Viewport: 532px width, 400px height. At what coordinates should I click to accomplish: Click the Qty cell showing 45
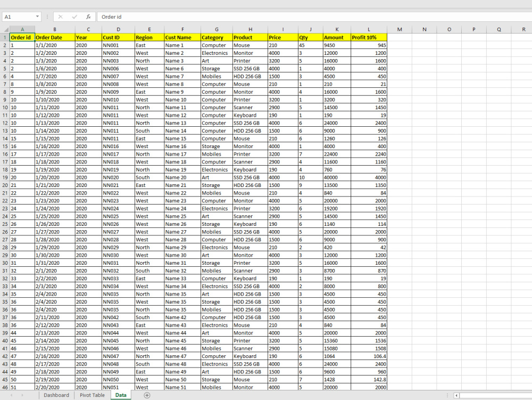pos(311,45)
